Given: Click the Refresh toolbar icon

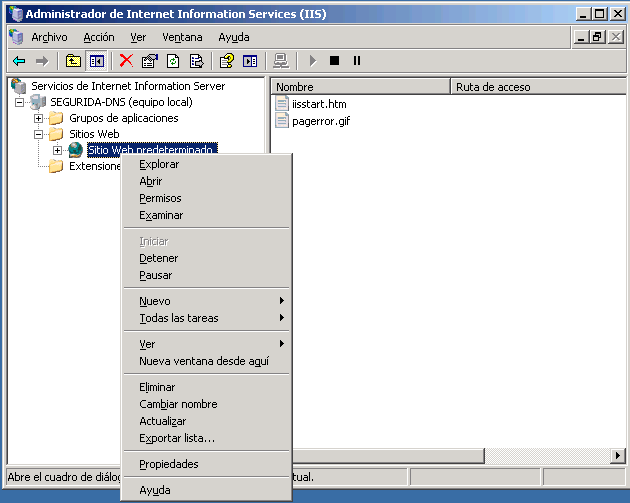Looking at the screenshot, I should (x=173, y=61).
